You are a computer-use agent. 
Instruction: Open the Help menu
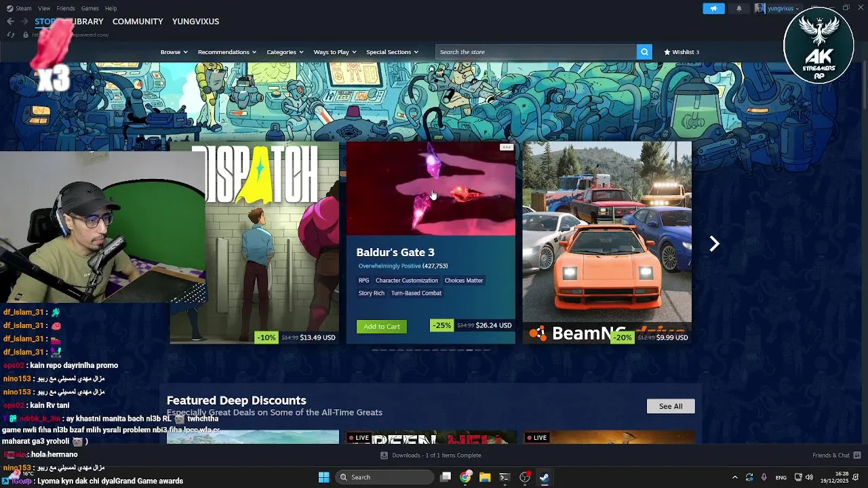[x=111, y=8]
